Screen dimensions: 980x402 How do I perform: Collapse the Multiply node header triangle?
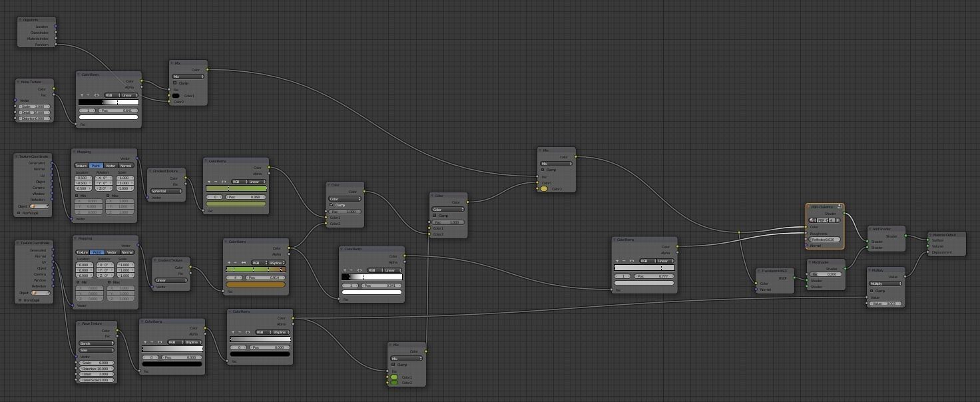click(x=869, y=270)
